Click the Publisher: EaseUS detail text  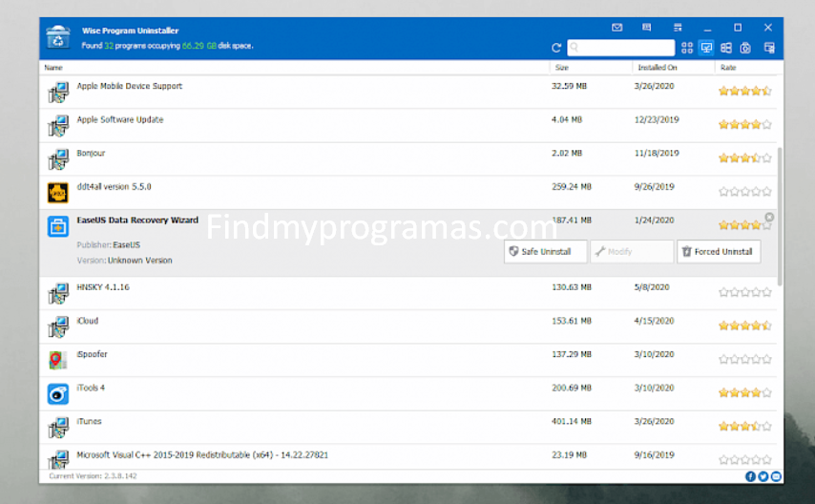pyautogui.click(x=109, y=245)
